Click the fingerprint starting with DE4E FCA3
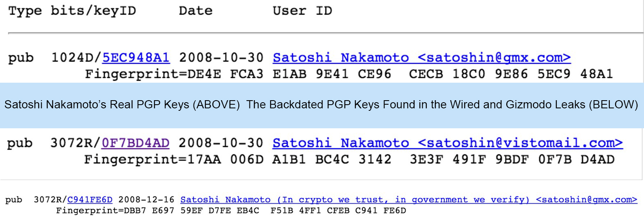 (x=348, y=74)
